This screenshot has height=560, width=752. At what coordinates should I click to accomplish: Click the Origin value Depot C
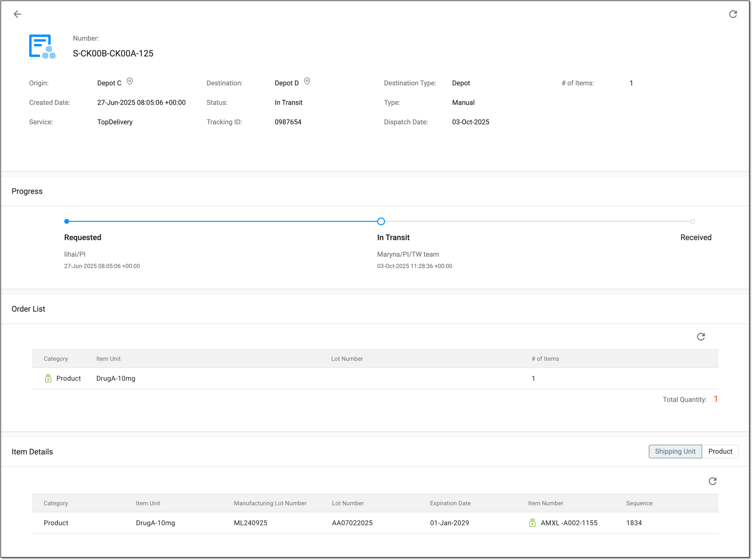(109, 83)
